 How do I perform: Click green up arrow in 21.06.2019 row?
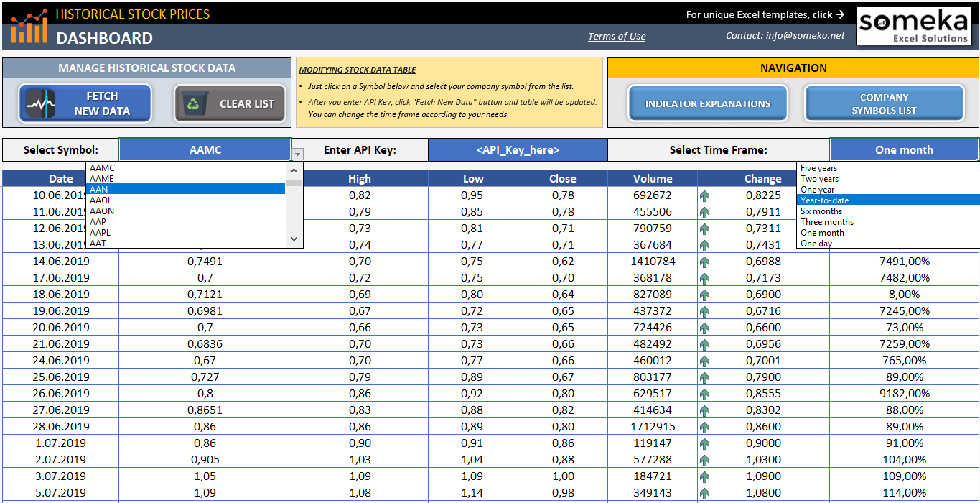pos(704,344)
